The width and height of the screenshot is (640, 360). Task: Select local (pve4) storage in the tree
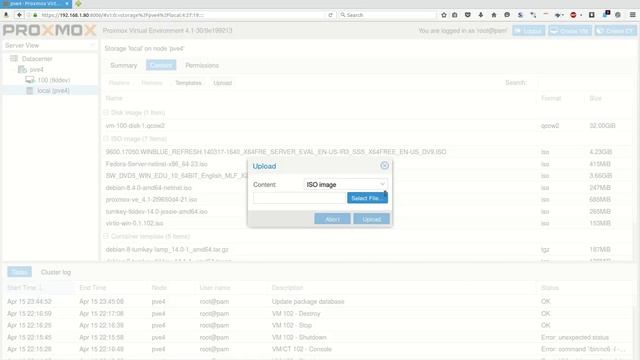pyautogui.click(x=53, y=91)
